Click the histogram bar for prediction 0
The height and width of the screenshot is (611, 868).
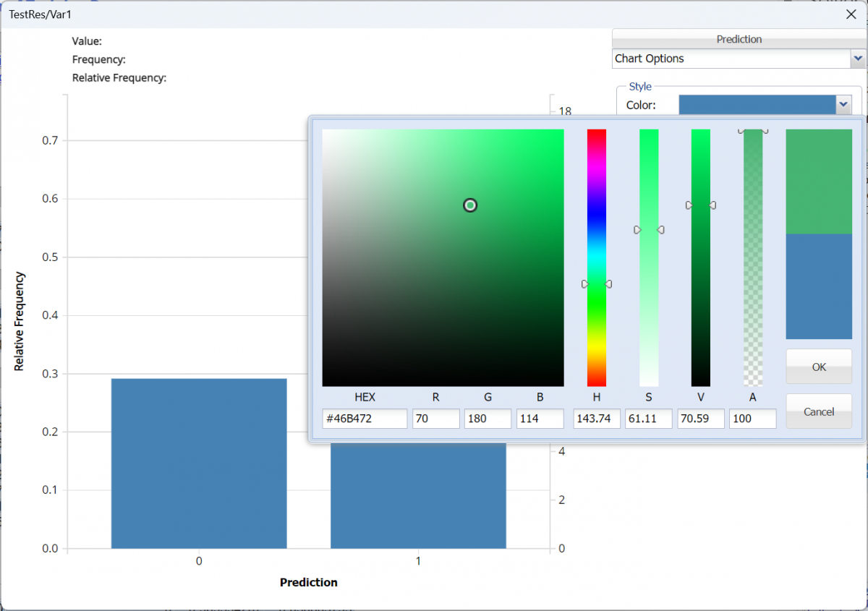[x=199, y=463]
